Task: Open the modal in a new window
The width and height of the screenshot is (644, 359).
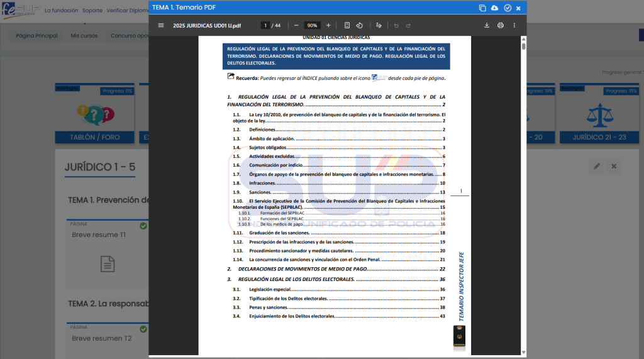Action: 482,8
